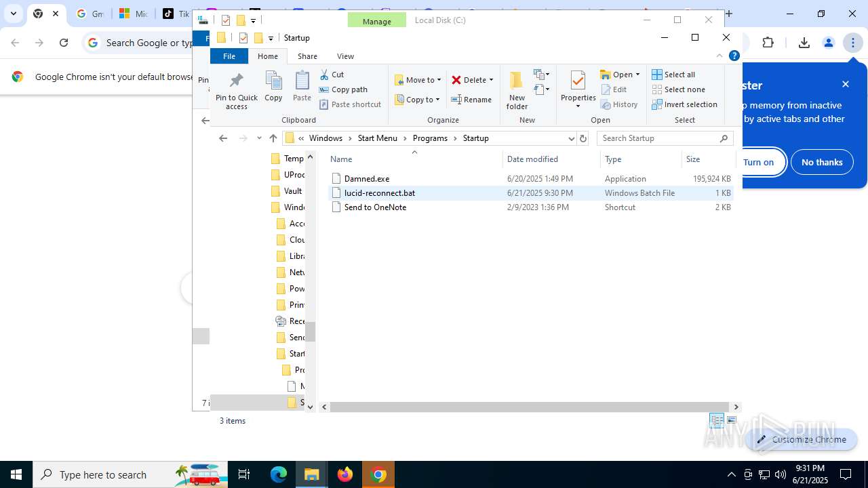Click No thanks button
This screenshot has width=868, height=488.
(822, 162)
